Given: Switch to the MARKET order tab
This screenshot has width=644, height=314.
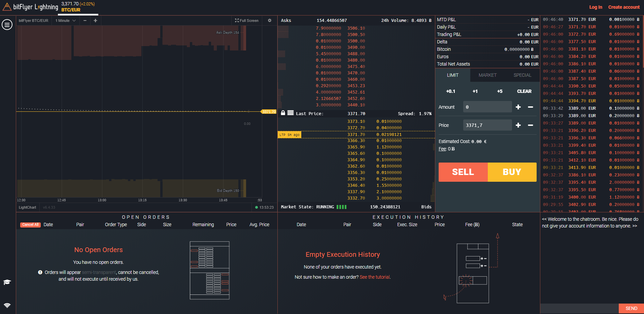Looking at the screenshot, I should [x=487, y=75].
